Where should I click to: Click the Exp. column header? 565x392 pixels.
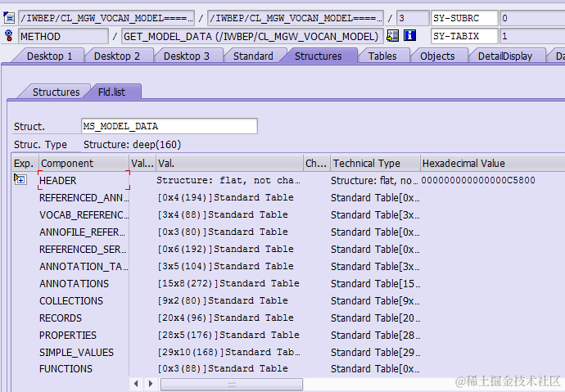click(25, 164)
